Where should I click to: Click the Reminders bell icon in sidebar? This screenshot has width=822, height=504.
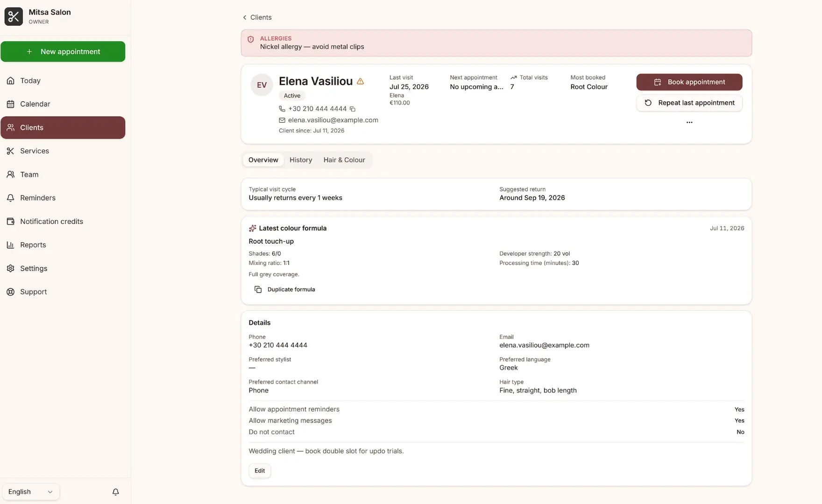10,198
